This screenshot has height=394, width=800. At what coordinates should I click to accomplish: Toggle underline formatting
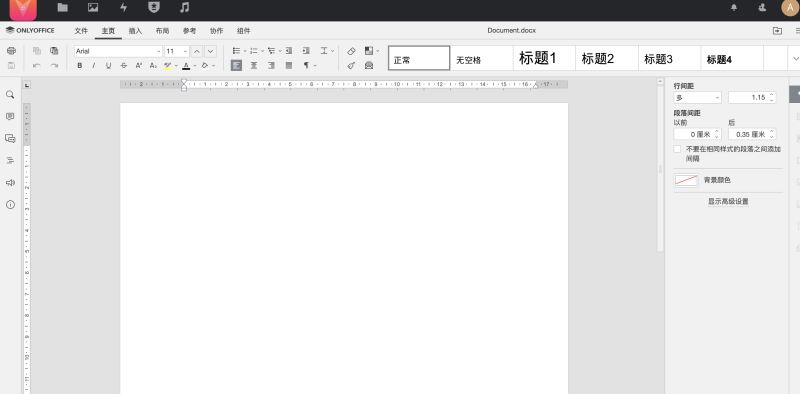tap(108, 65)
